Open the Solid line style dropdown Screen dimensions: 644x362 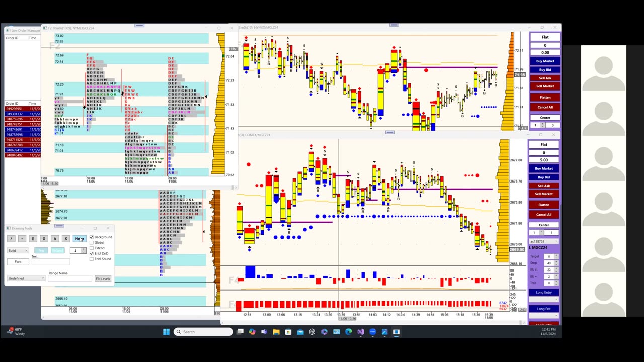(x=18, y=250)
